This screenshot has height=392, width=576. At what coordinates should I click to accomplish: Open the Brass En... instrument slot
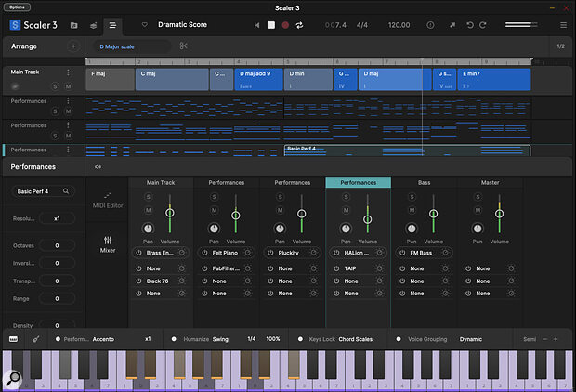click(161, 253)
